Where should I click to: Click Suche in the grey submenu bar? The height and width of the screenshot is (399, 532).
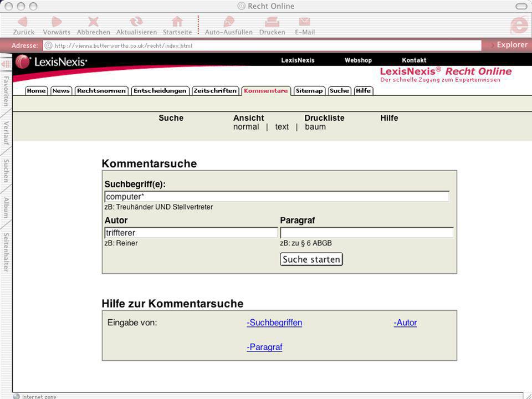pyautogui.click(x=171, y=117)
